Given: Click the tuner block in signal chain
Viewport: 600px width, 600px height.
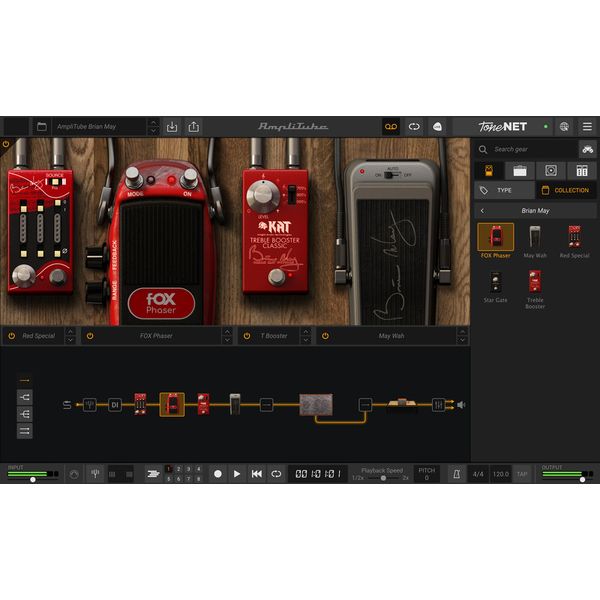Looking at the screenshot, I should (90, 404).
